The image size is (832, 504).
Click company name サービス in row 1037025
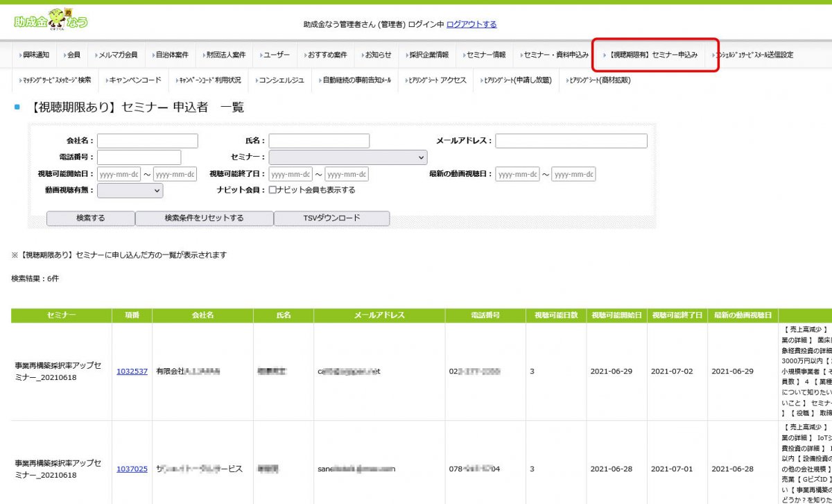pos(200,469)
